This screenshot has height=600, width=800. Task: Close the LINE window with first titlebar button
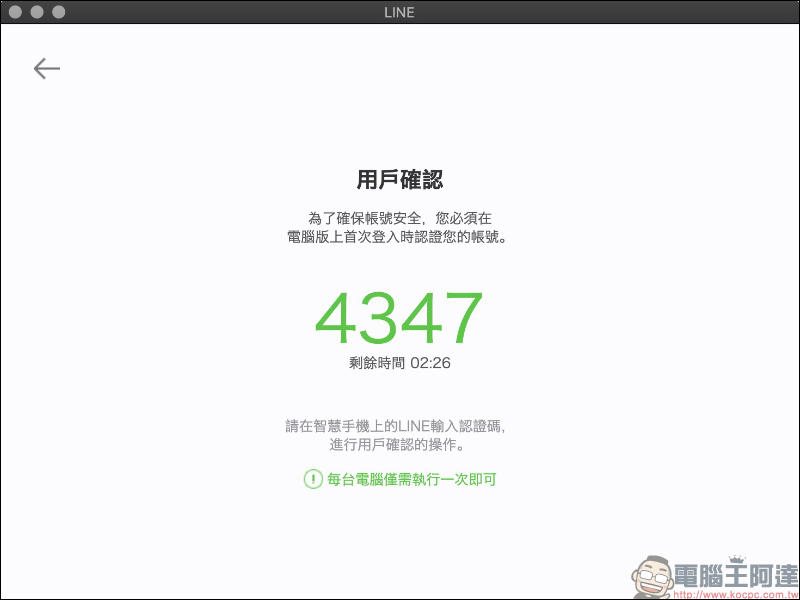point(15,12)
